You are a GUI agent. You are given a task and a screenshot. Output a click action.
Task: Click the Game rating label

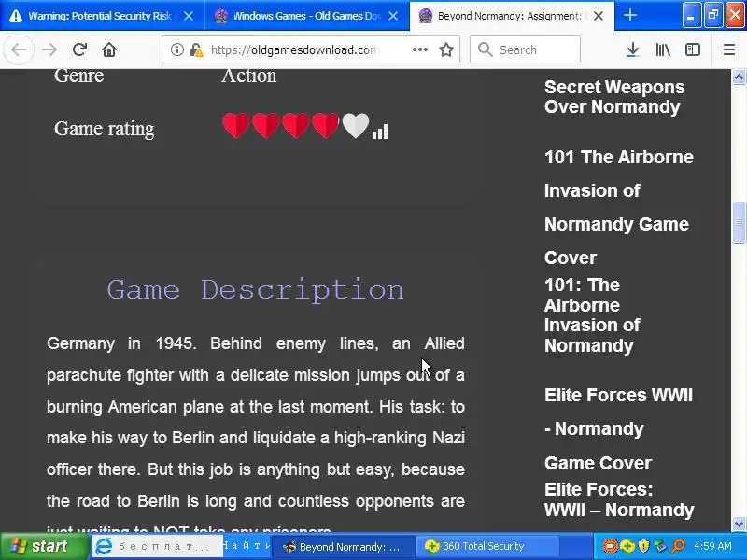click(x=104, y=129)
